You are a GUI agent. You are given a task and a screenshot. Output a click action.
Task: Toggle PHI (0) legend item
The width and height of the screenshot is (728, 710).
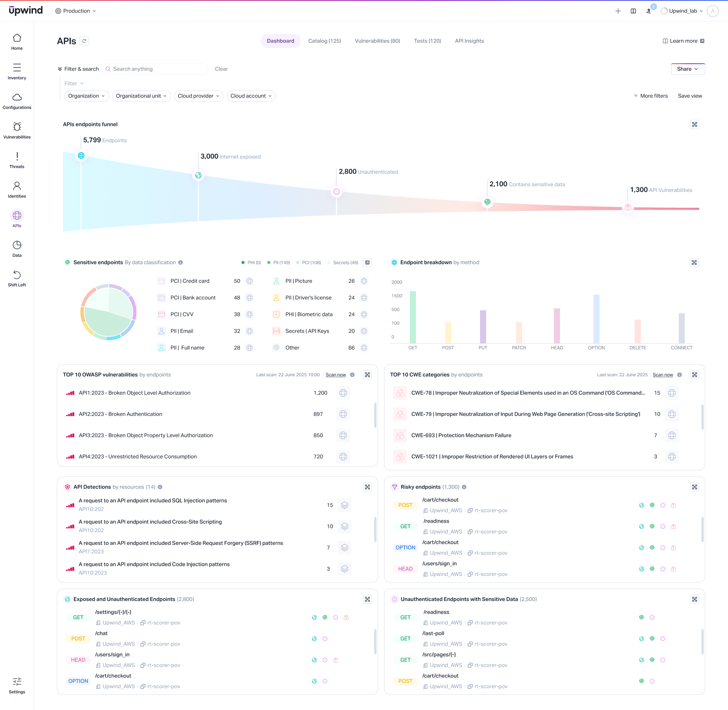[251, 262]
